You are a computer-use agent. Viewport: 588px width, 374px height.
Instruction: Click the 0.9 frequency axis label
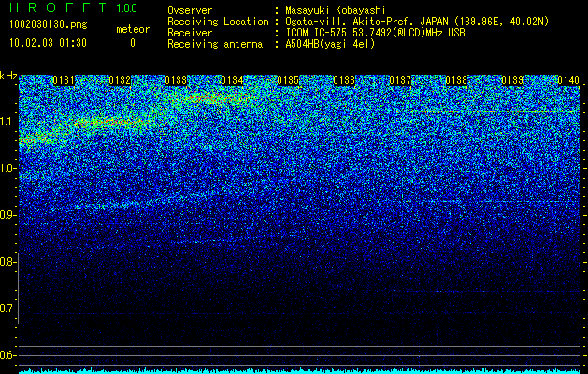coord(8,215)
